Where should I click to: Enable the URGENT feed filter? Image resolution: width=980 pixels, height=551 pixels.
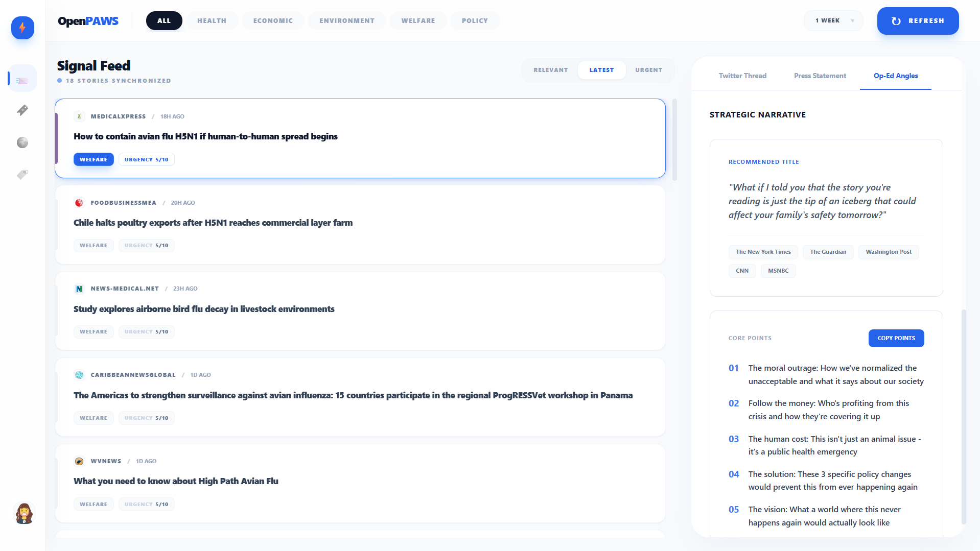click(x=648, y=70)
